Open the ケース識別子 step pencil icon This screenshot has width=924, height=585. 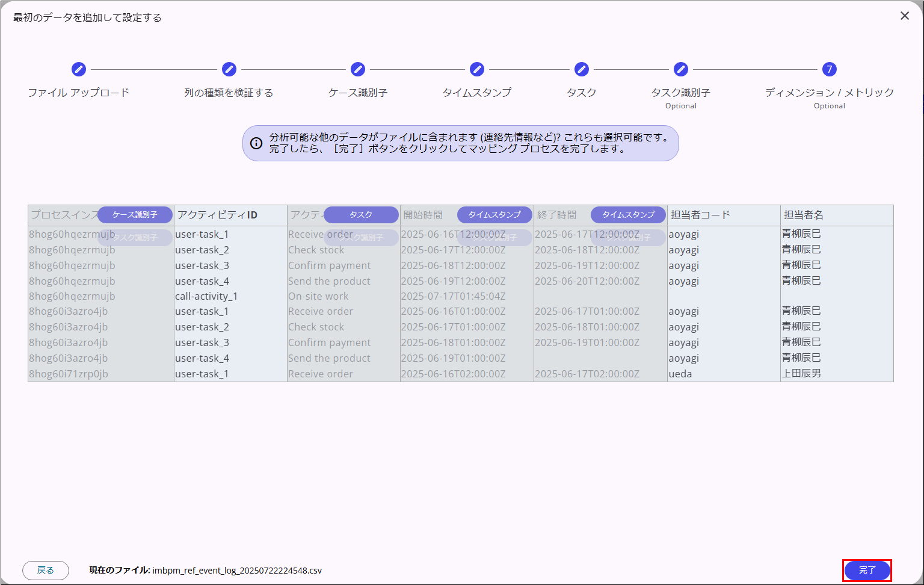click(358, 69)
